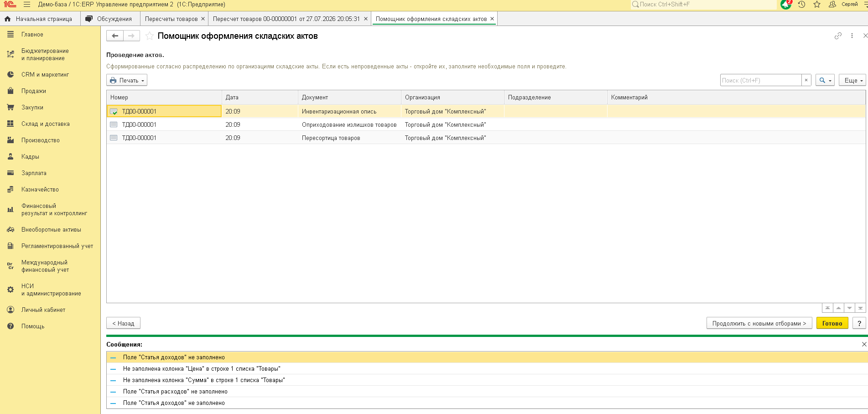Switch to Пересчет товаров 00-00000001 tab
Viewport: 868px width, 414px height.
[286, 19]
